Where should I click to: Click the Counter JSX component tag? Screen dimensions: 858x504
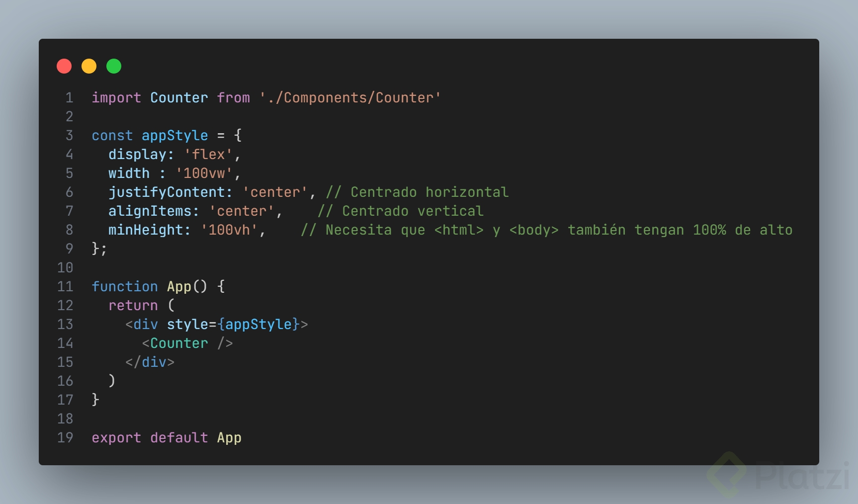point(179,343)
